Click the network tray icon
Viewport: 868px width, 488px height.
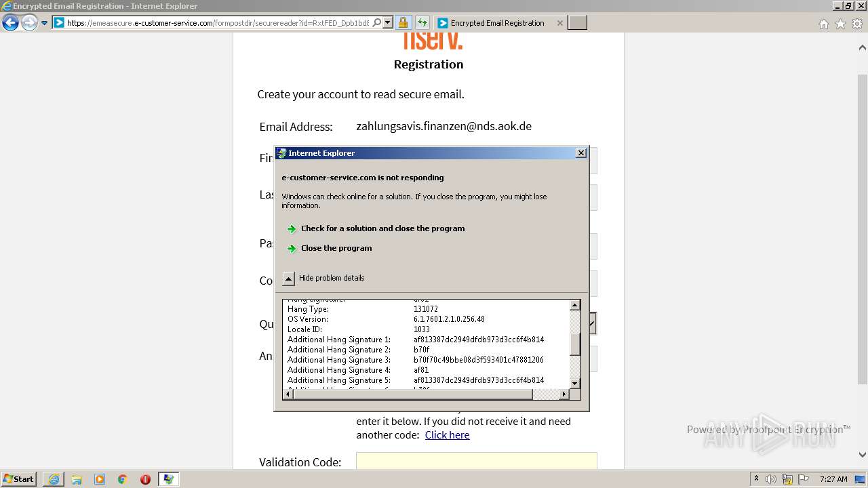click(787, 479)
